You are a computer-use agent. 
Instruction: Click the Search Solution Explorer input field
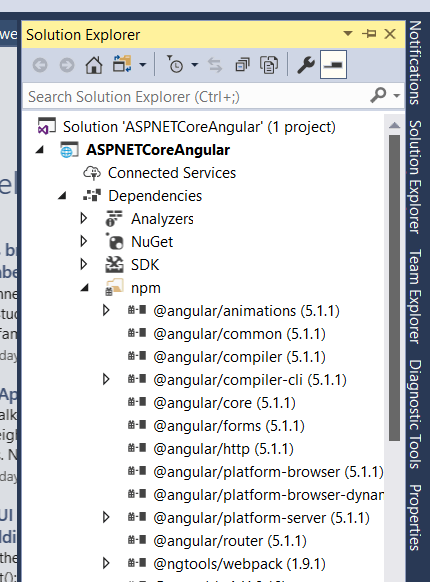point(197,97)
